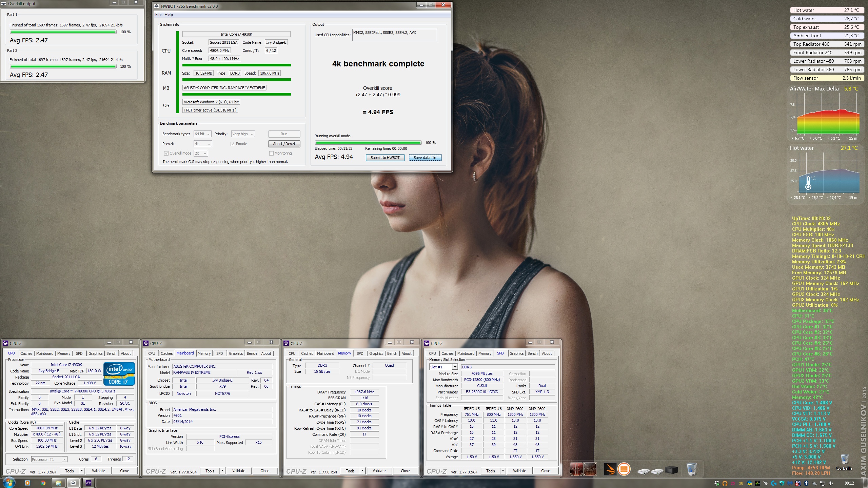Click the green waveform monitor tray icon

click(x=757, y=483)
